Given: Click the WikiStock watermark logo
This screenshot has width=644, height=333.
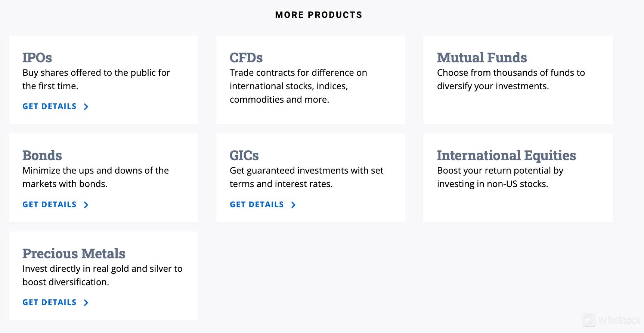Looking at the screenshot, I should coord(611,320).
